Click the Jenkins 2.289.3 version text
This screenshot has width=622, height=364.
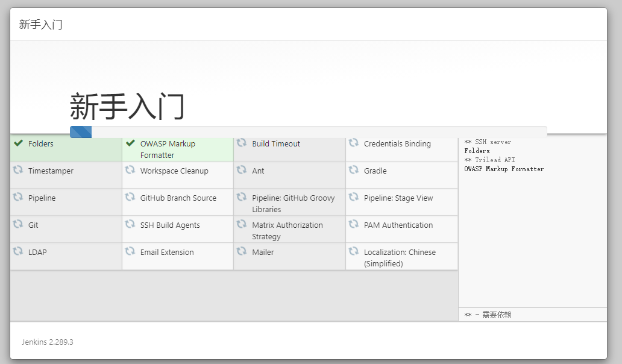[47, 342]
